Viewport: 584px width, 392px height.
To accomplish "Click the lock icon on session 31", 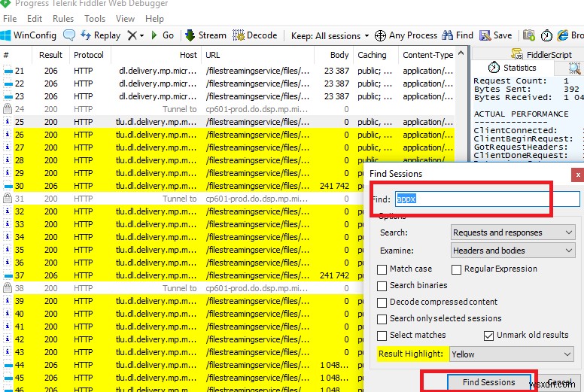I will click(8, 199).
